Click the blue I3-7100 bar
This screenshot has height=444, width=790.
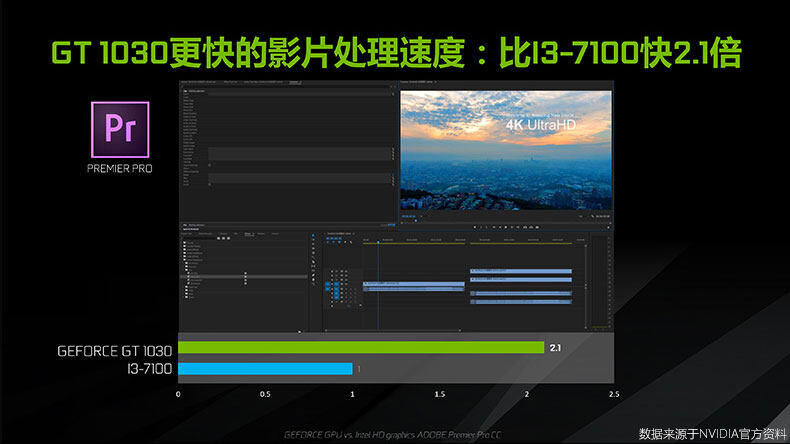pos(265,369)
